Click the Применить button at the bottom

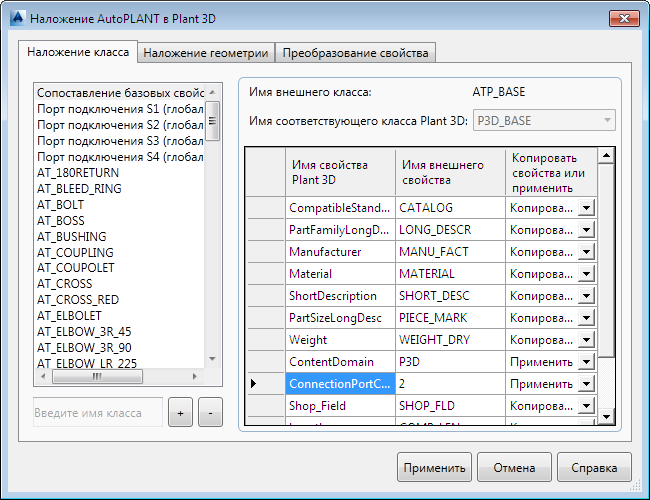[x=434, y=467]
